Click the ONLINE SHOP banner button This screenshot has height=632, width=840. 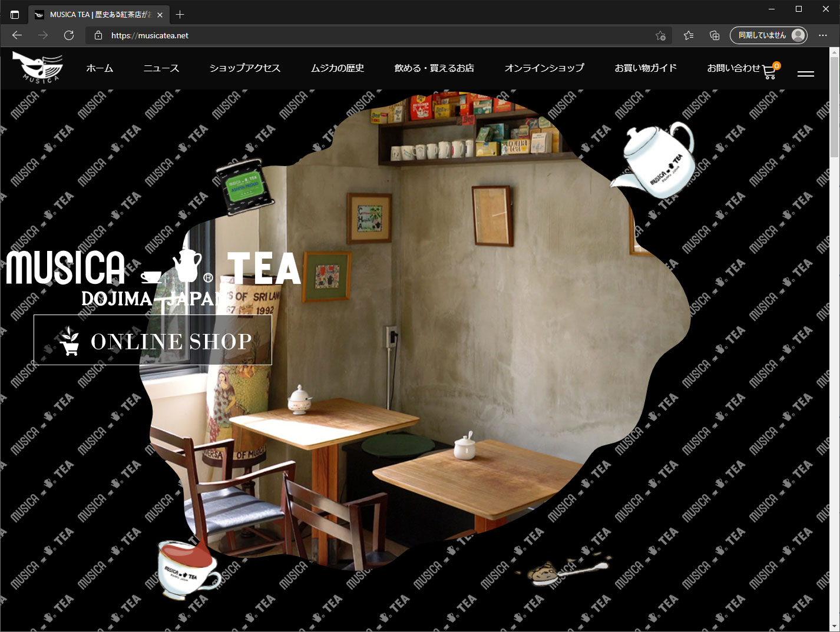(x=153, y=340)
